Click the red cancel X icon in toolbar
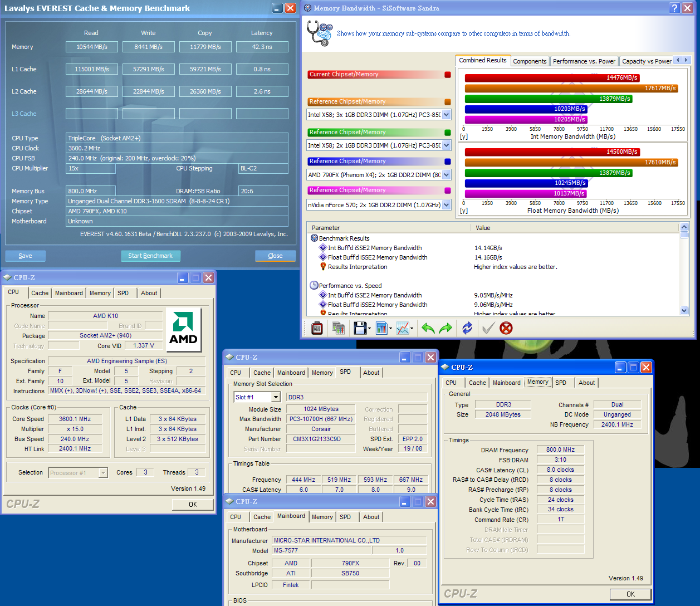 coord(506,328)
